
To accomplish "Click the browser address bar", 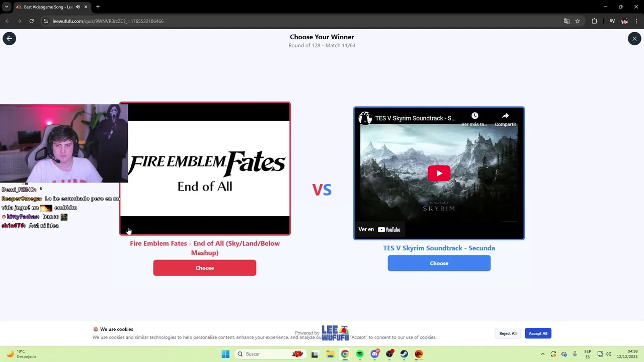I will pos(302,21).
